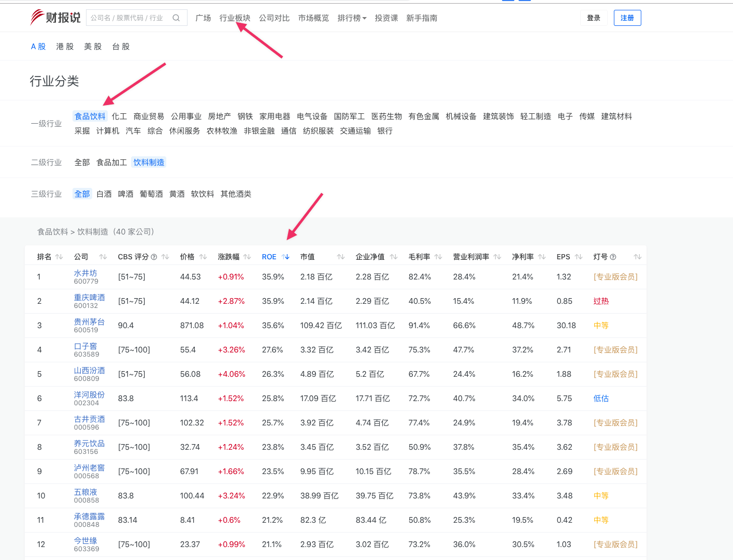Select 食品饮料 first-level industry
733x560 pixels.
(90, 116)
